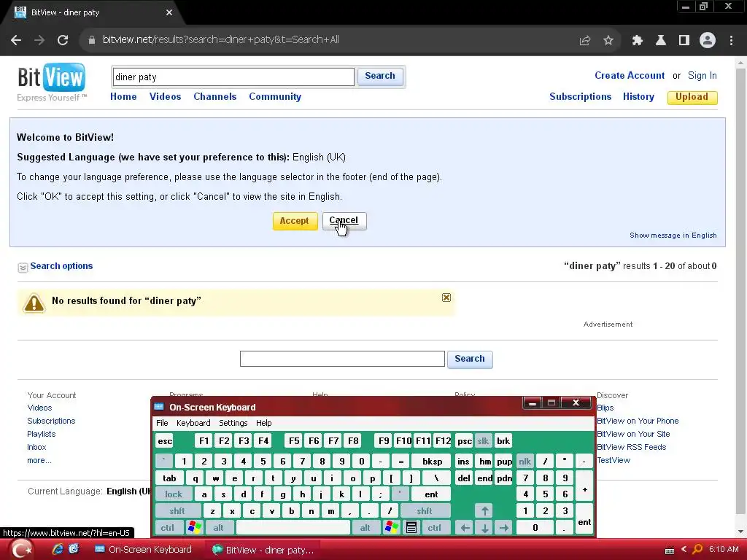Toggle the slk scroll lock key
This screenshot has height=560, width=747.
click(483, 441)
